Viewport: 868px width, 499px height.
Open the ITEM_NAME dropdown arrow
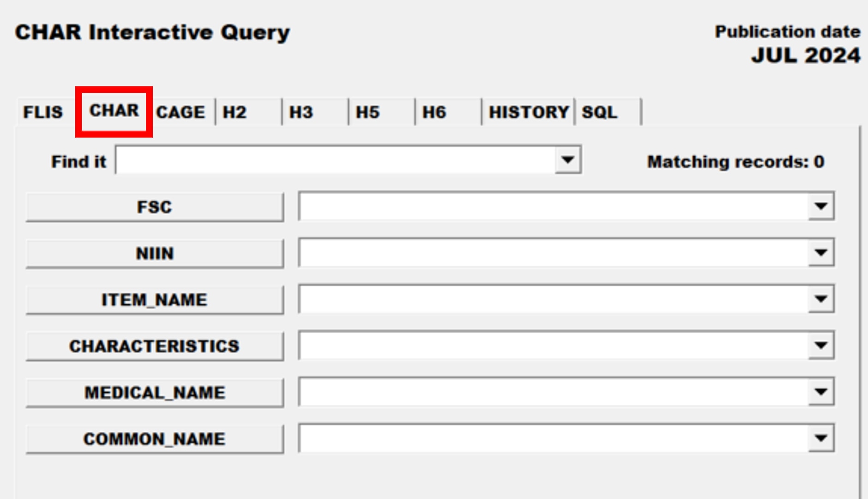point(820,299)
